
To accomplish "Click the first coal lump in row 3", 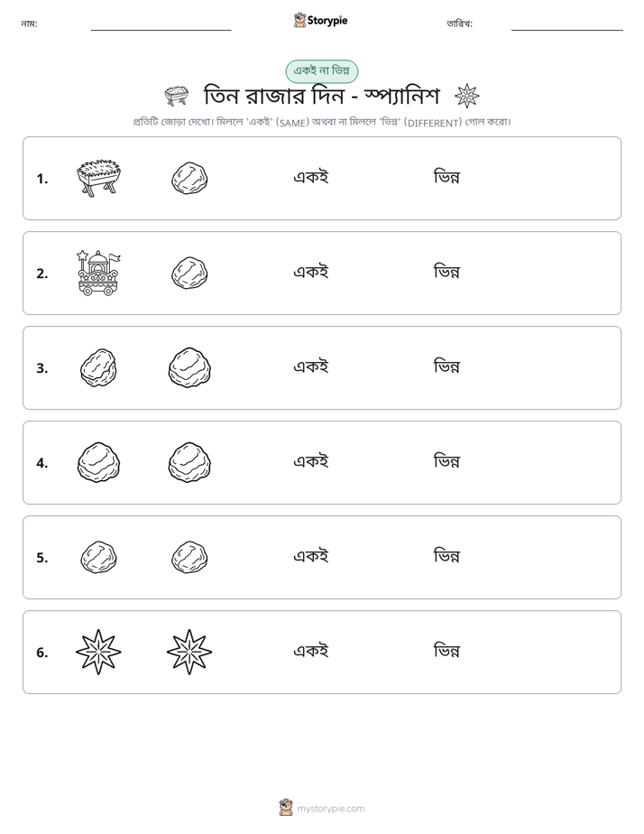I will (98, 367).
